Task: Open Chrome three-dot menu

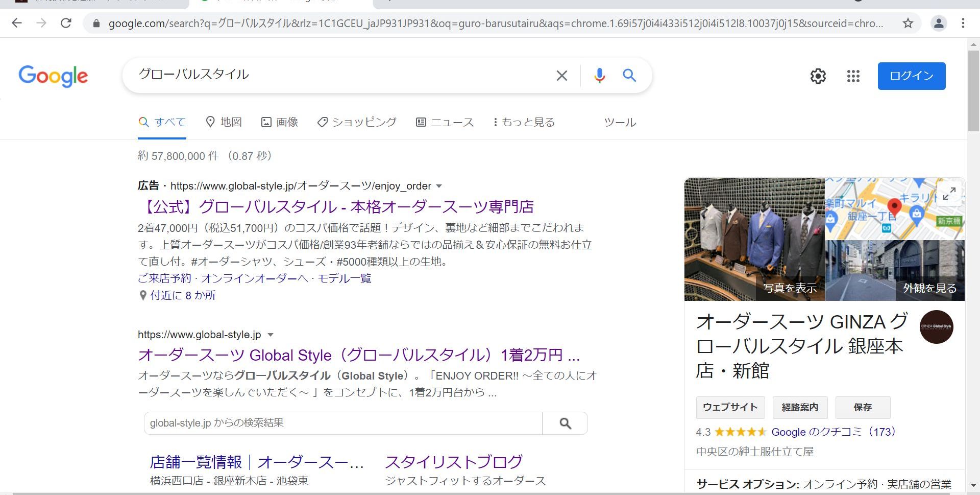Action: tap(963, 23)
